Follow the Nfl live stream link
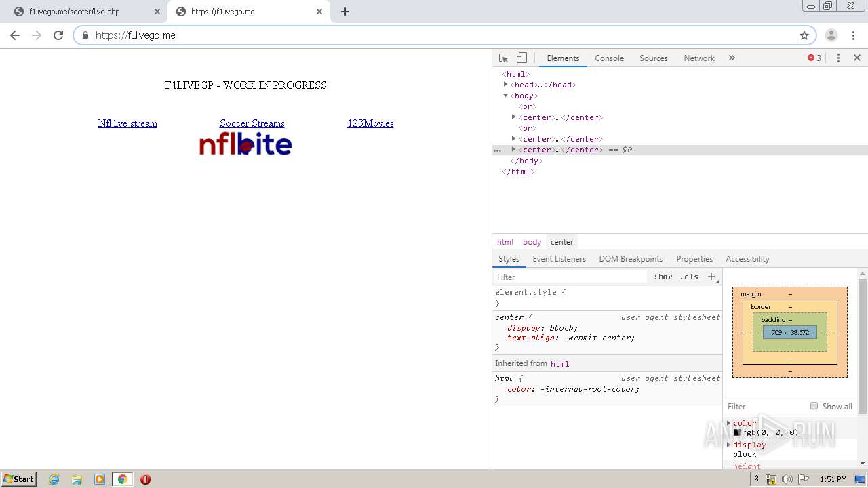This screenshot has width=868, height=488. tap(127, 123)
